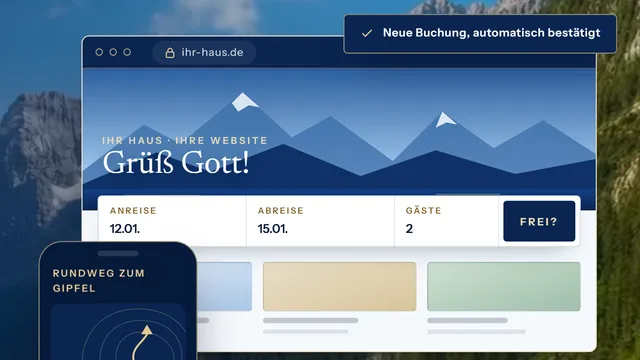
Task: Click the second window control circle
Action: 113,52
